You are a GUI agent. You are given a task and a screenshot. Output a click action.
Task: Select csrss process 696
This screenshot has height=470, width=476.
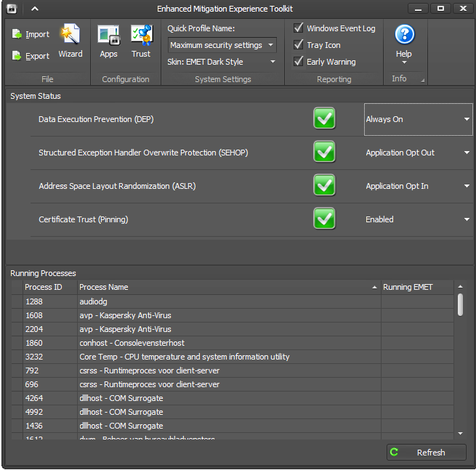233,384
